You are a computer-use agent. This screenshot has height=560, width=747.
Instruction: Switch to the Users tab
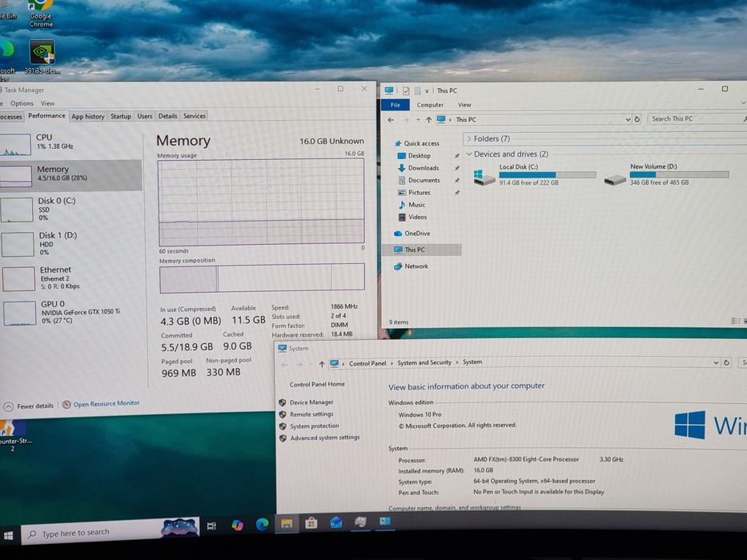click(145, 116)
